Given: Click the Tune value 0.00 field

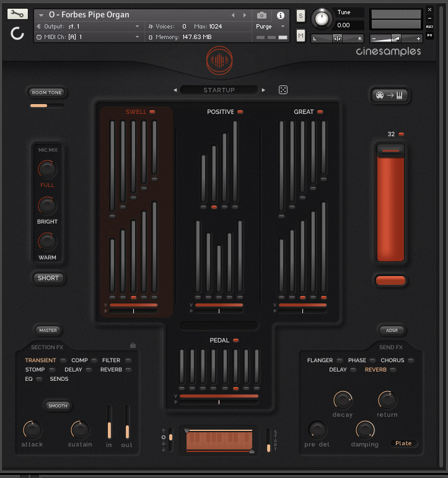Looking at the screenshot, I should [x=349, y=25].
